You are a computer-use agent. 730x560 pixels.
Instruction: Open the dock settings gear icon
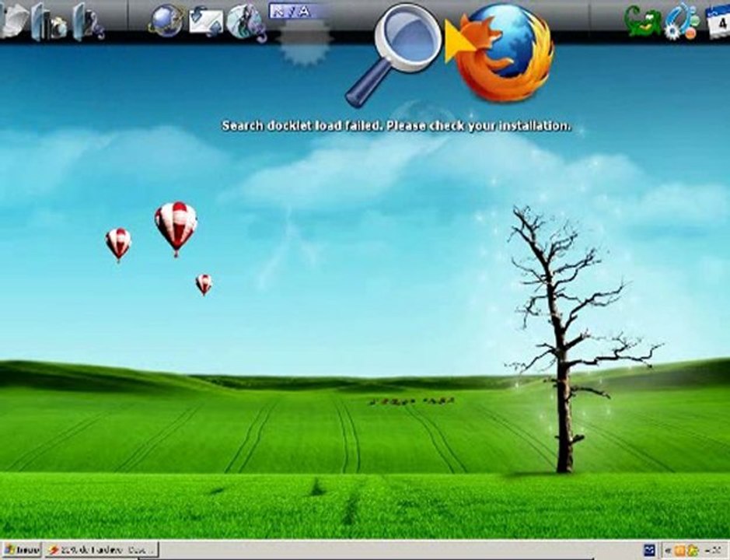tap(682, 23)
